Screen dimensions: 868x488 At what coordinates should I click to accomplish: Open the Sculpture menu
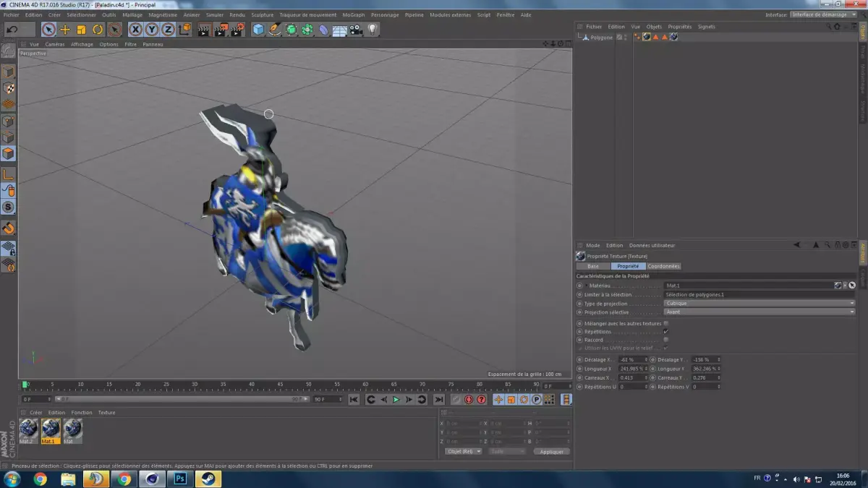(x=263, y=14)
